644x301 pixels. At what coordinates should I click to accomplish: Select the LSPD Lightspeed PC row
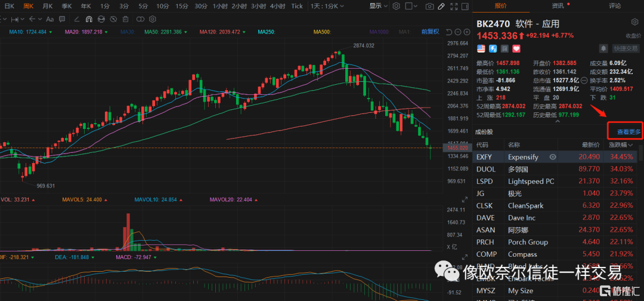click(x=556, y=181)
